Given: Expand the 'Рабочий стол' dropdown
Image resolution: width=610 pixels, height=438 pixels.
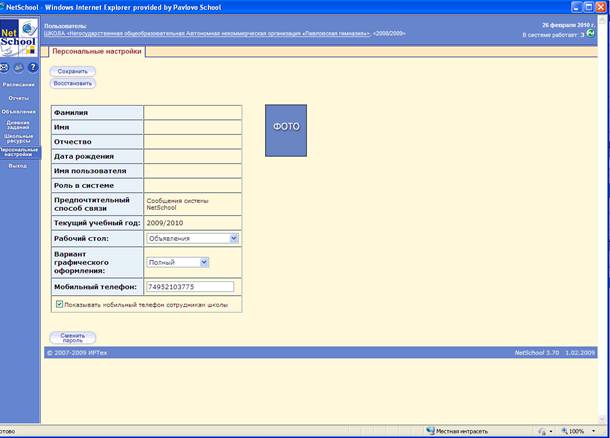Looking at the screenshot, I should [x=234, y=238].
